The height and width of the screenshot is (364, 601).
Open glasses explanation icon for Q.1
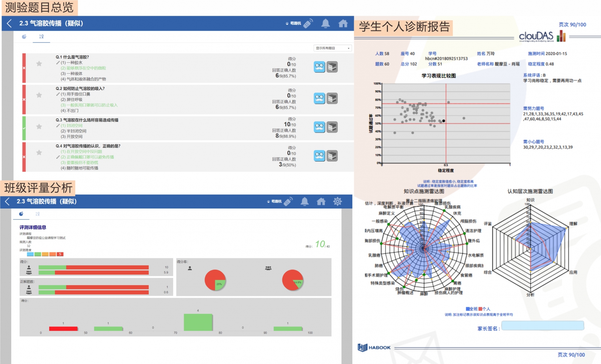point(319,67)
